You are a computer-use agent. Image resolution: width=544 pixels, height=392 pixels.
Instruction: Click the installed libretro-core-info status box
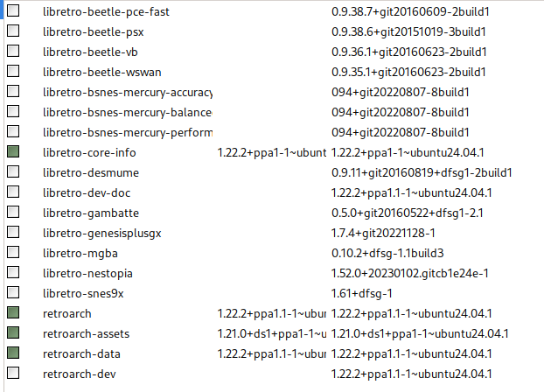(13, 152)
